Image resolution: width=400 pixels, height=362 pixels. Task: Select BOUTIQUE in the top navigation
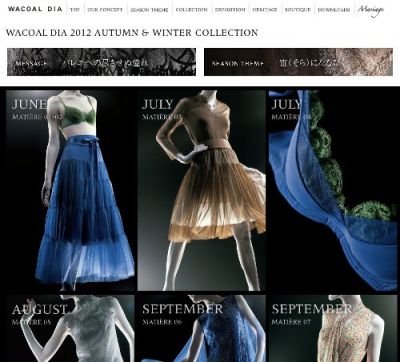coord(298,10)
